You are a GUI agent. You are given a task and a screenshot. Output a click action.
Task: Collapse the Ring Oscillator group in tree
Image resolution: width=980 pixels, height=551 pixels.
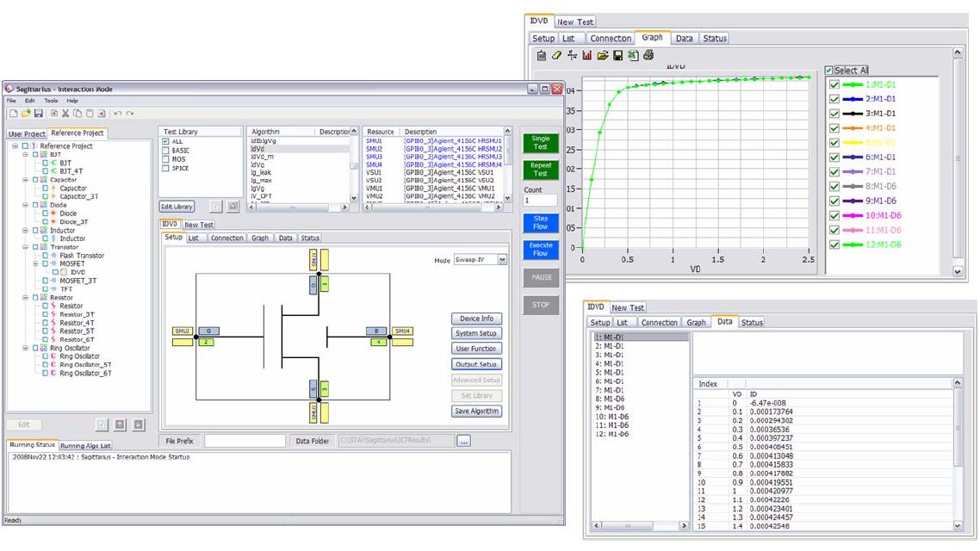coord(25,349)
